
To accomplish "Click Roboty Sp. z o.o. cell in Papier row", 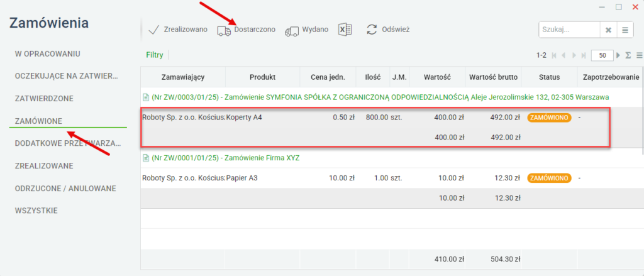I will (183, 179).
